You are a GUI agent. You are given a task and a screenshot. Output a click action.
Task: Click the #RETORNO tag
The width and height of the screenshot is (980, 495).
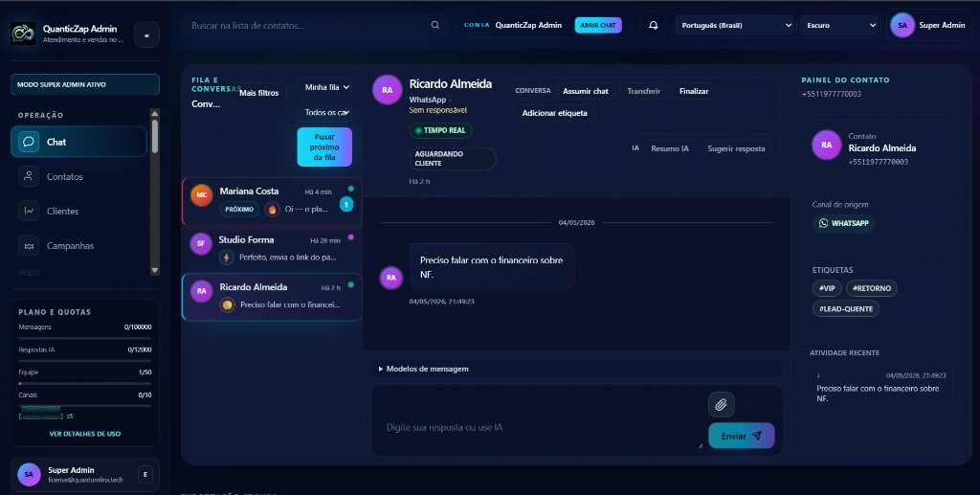872,288
